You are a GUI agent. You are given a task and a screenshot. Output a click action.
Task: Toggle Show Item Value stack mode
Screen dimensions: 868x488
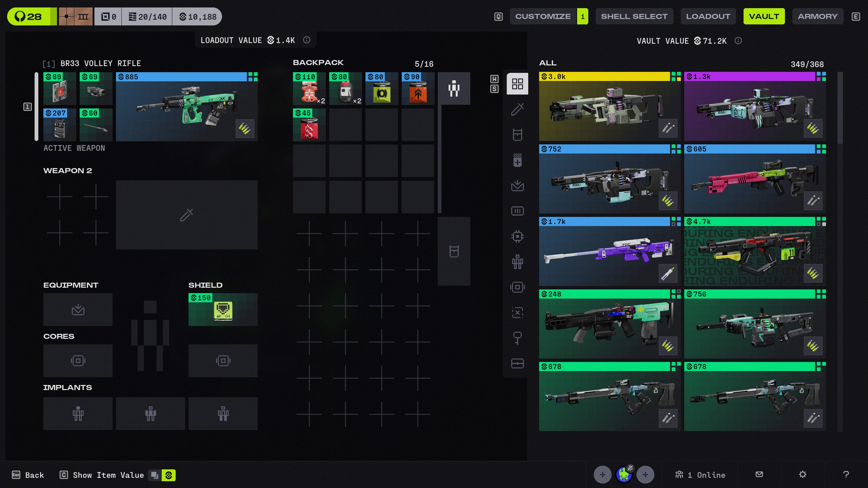point(155,475)
